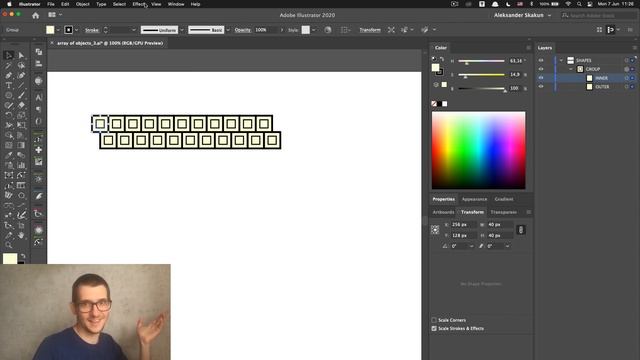
Task: Select the Pen tool
Action: tap(9, 75)
